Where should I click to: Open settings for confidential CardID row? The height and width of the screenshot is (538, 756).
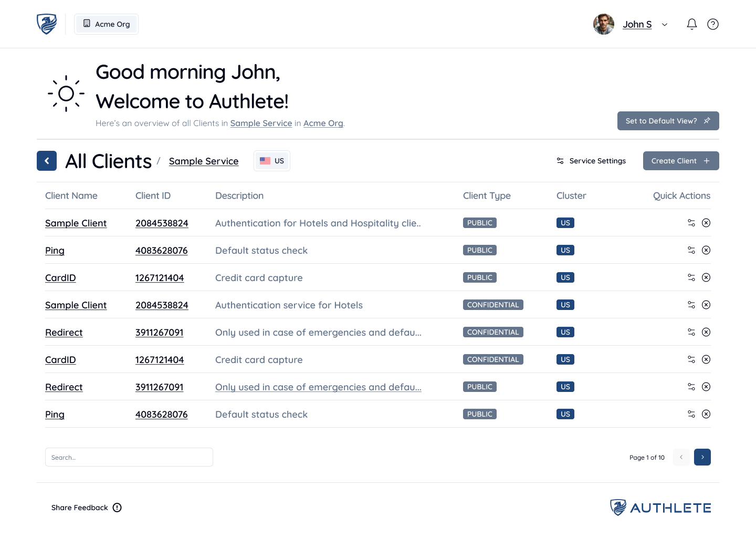click(x=691, y=359)
